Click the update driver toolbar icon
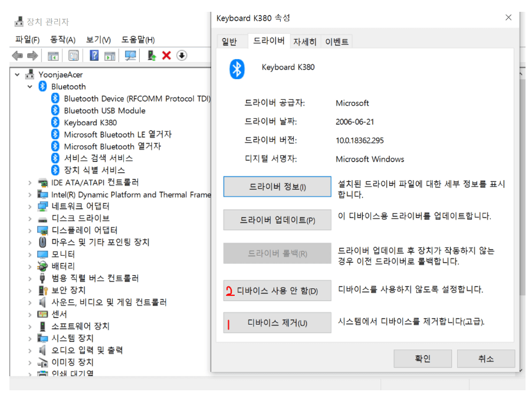Screen dimensions: 532x395 [x=152, y=56]
